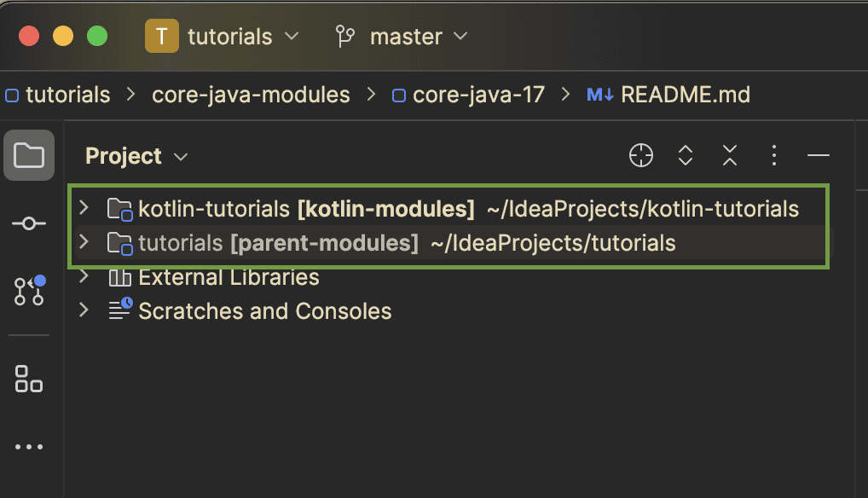Open Project panel options menu
Screen dimensions: 868x498
click(774, 155)
